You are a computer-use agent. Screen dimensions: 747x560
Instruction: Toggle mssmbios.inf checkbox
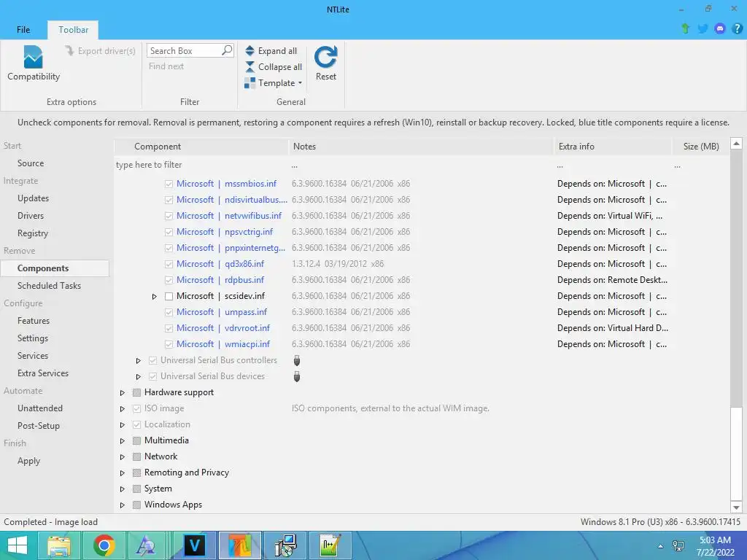(169, 184)
